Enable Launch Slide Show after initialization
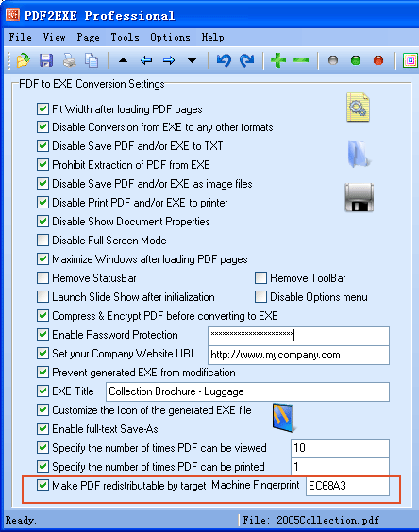The image size is (419, 532). [42, 297]
